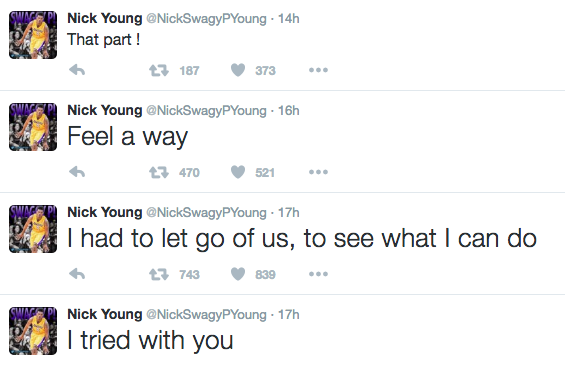
Task: Click @NickSwagyPYoung handle on 14h tweet
Action: coord(206,19)
